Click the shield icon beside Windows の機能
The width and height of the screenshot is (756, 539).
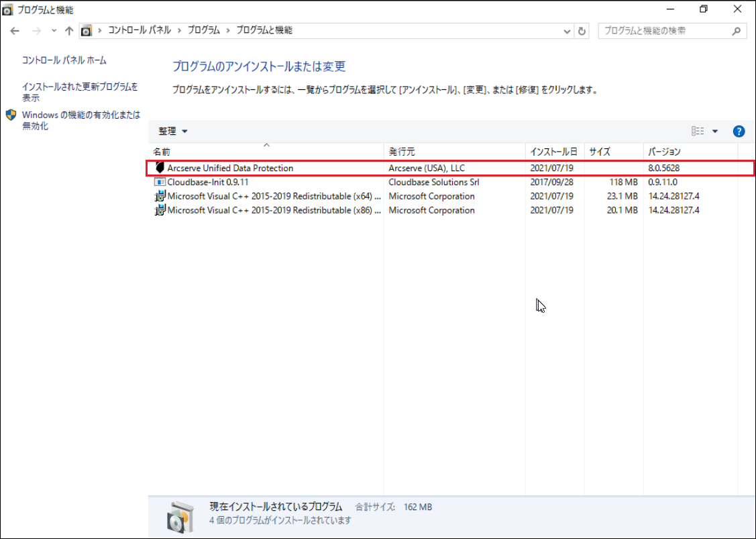11,115
